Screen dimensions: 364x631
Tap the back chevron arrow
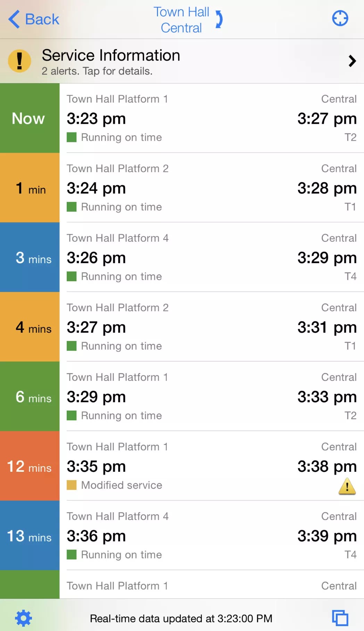tap(14, 19)
